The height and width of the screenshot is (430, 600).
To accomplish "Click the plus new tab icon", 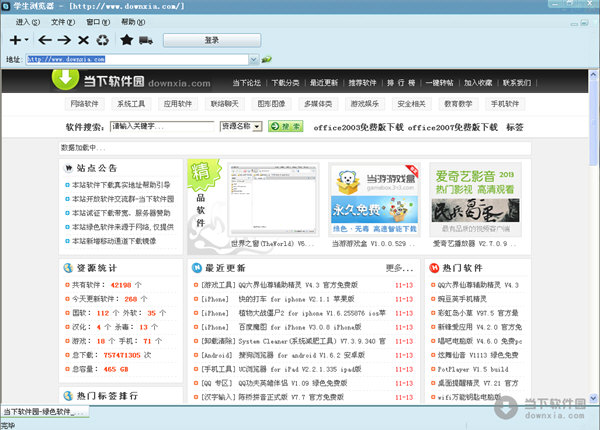I will click(15, 40).
